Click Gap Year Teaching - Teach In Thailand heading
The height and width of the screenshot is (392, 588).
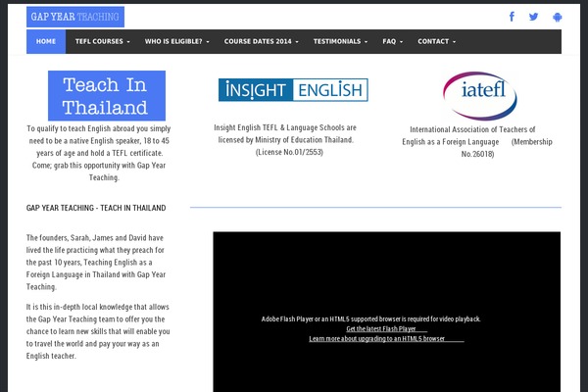(96, 208)
